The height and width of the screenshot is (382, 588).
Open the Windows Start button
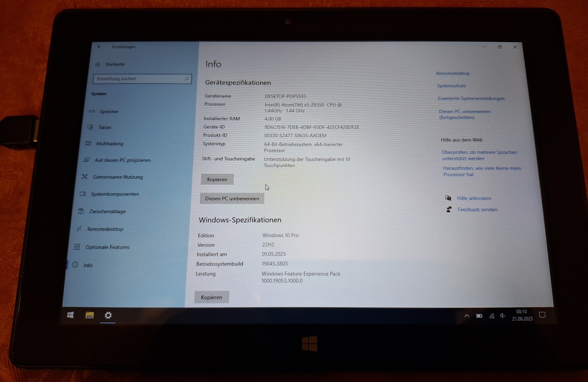[71, 315]
